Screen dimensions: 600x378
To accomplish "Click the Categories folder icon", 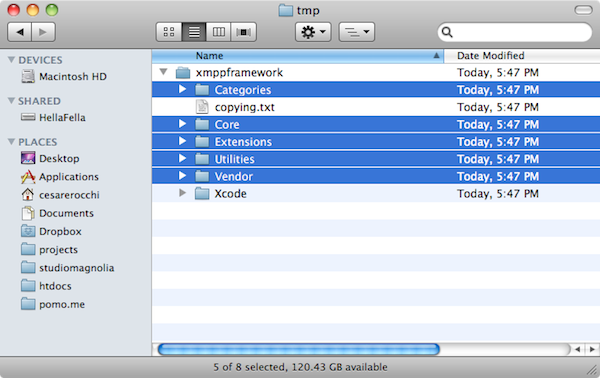I will pyautogui.click(x=202, y=90).
